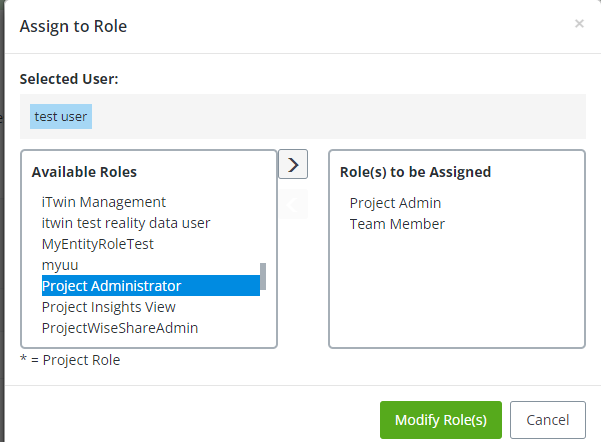
Task: Choose 'itwin test reality data user' role
Action: click(126, 223)
